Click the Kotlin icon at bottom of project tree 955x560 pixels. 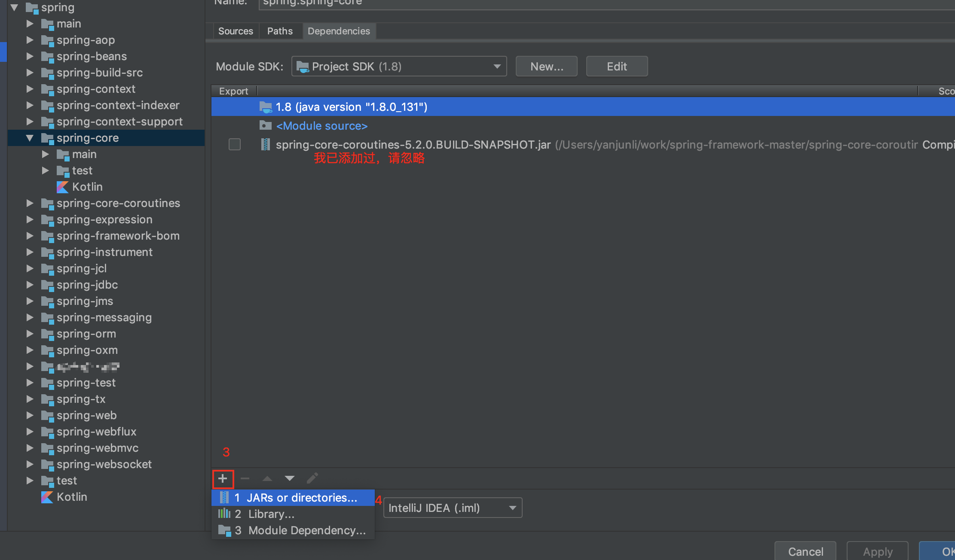pyautogui.click(x=48, y=497)
